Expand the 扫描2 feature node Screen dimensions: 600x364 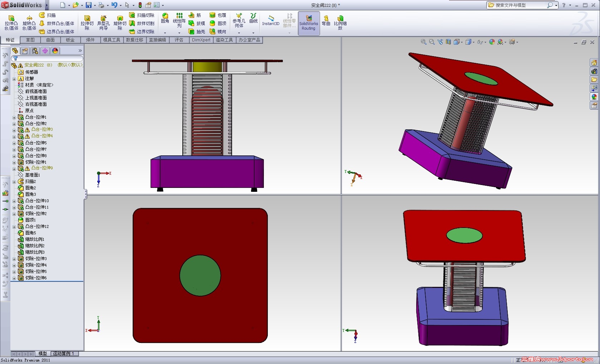[x=14, y=181]
